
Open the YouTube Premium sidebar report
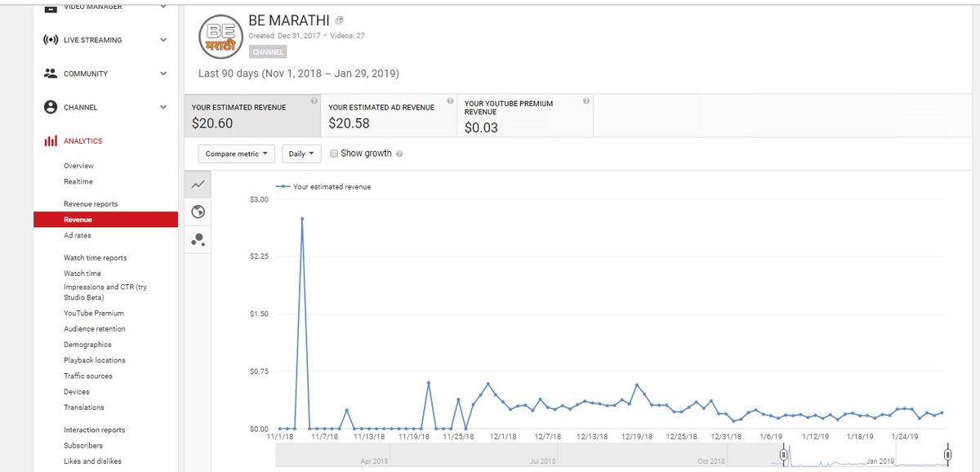tap(94, 314)
